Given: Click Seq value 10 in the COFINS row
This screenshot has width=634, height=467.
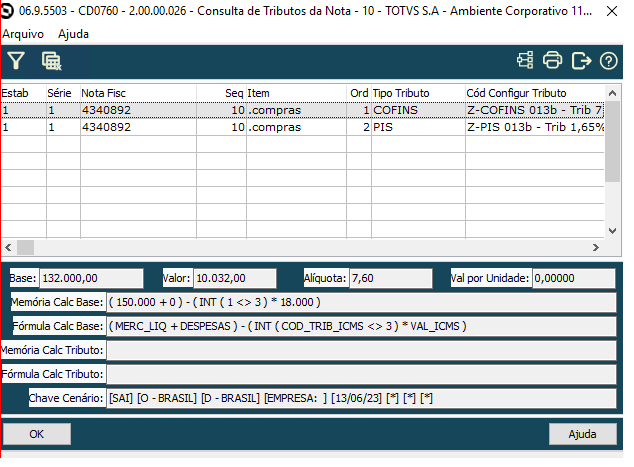Looking at the screenshot, I should 222,110.
